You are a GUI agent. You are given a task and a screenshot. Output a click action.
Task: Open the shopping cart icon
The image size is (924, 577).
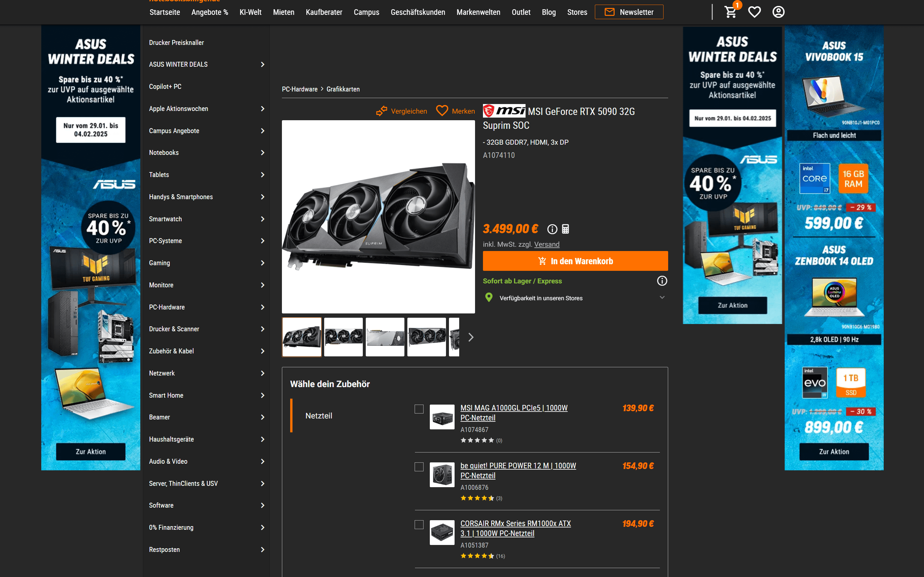[730, 12]
